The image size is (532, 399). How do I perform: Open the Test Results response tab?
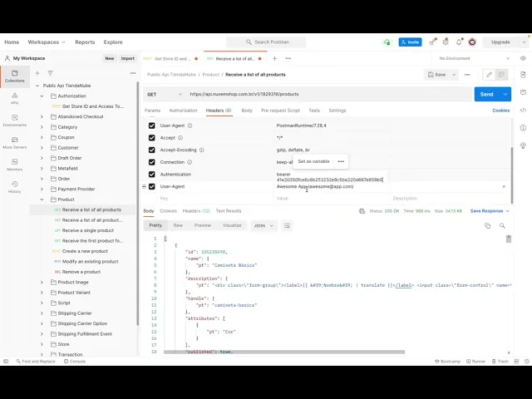pyautogui.click(x=229, y=211)
